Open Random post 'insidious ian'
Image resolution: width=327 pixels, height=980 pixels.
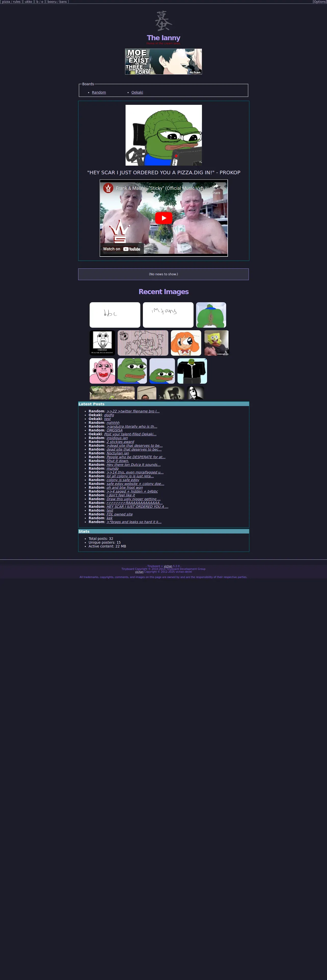pos(117,438)
